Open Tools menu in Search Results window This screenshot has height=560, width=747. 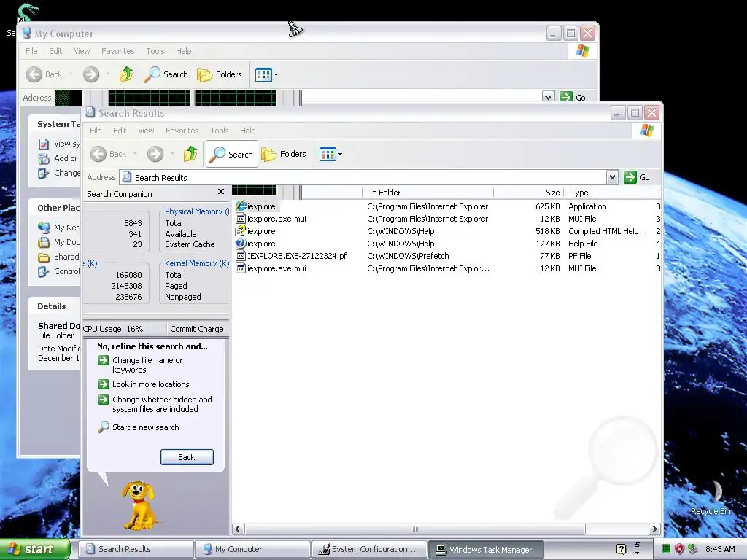point(219,131)
